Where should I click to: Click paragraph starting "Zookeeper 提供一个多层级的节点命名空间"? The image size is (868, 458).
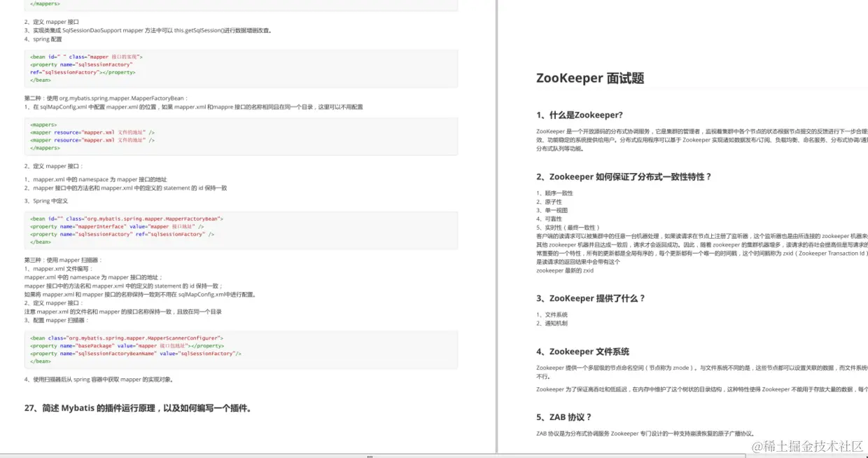pyautogui.click(x=702, y=372)
